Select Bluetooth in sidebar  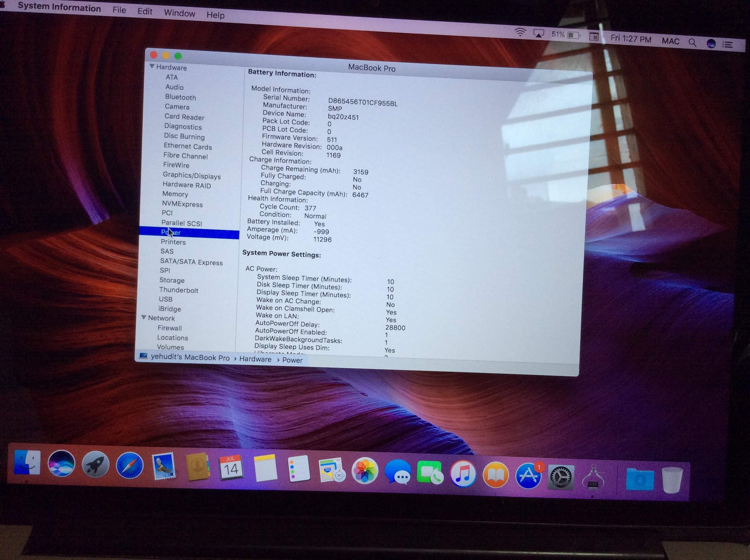pyautogui.click(x=180, y=97)
